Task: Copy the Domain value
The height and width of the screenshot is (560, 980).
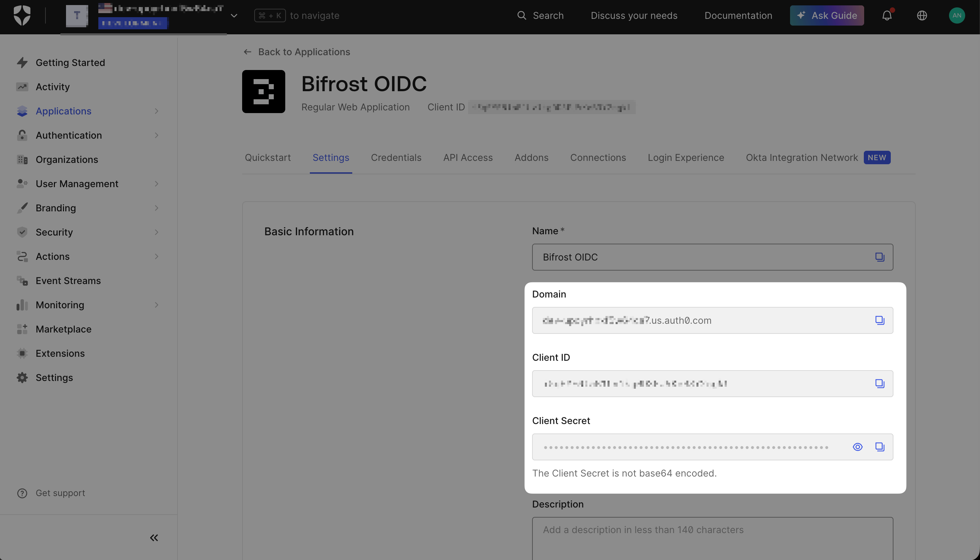Action: point(880,320)
